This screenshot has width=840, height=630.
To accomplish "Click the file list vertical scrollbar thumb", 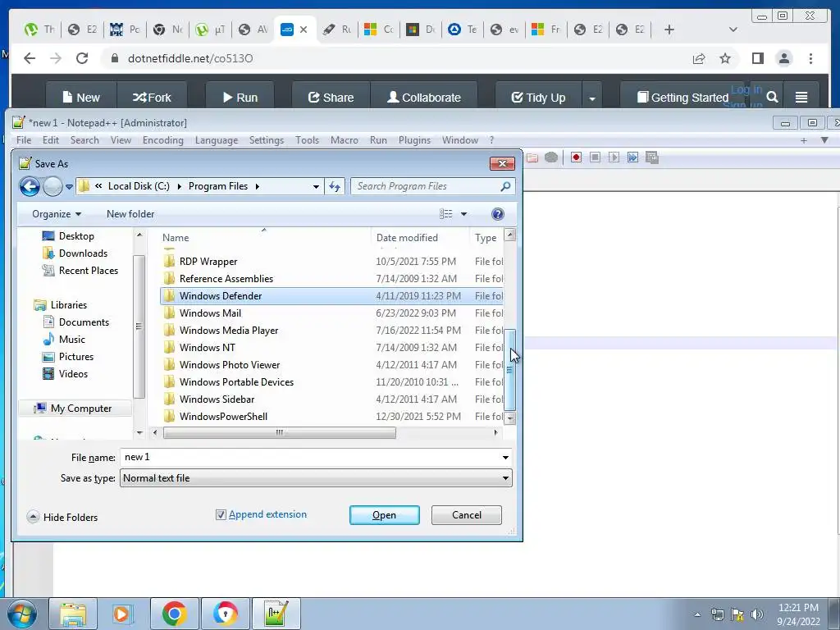I will 510,370.
